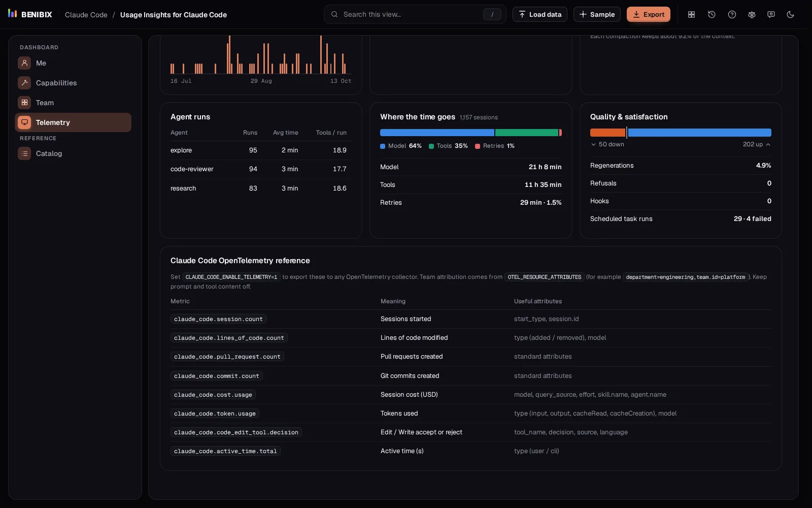This screenshot has height=508, width=812.
Task: Click the green Tools time bar segment
Action: (527, 133)
